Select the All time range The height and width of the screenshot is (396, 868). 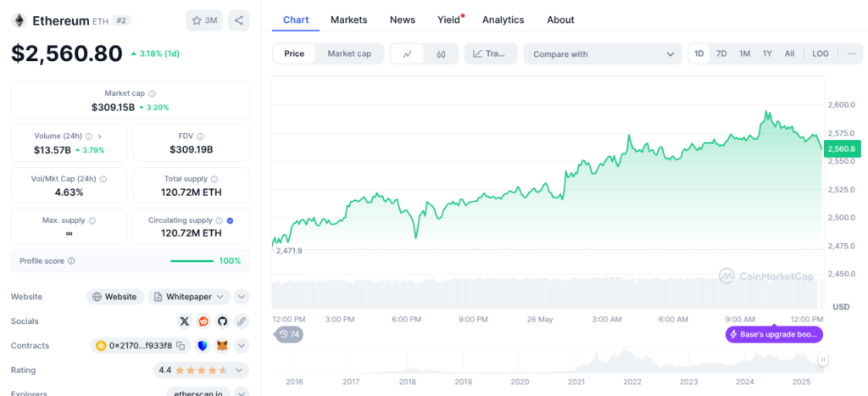[789, 53]
